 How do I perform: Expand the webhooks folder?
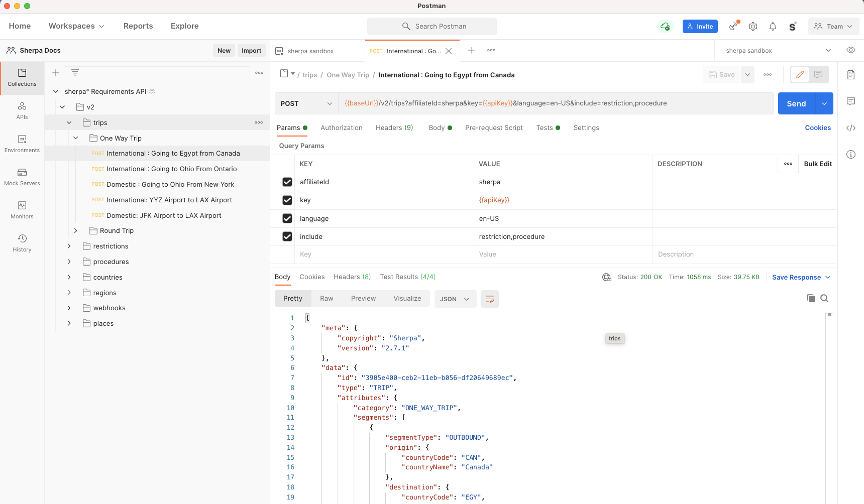tap(69, 308)
